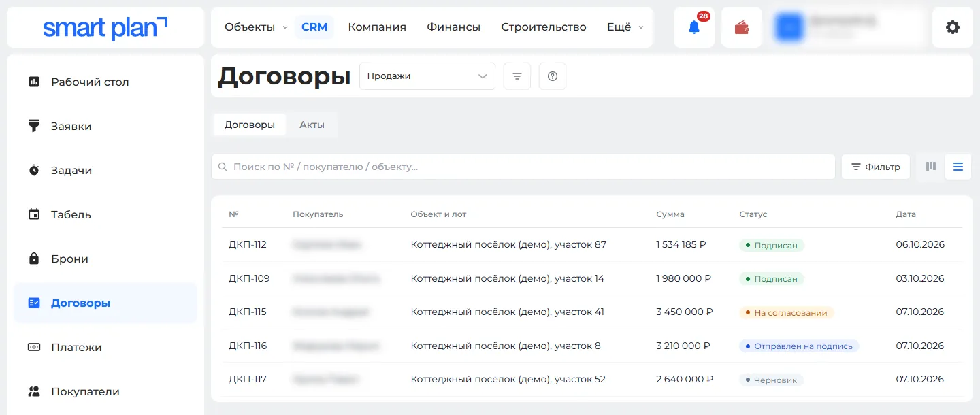Open settings via gear icon

click(x=953, y=27)
